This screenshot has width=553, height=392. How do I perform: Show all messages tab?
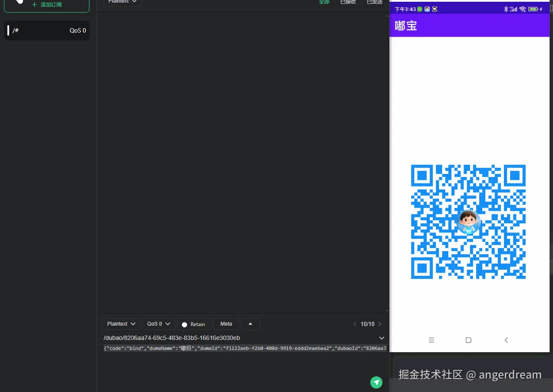point(324,2)
